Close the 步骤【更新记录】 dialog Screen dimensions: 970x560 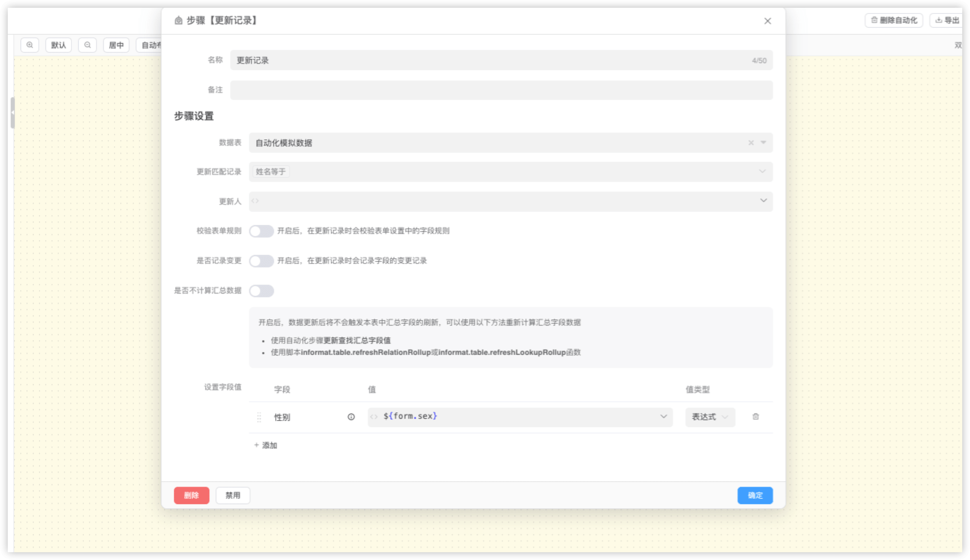(767, 21)
